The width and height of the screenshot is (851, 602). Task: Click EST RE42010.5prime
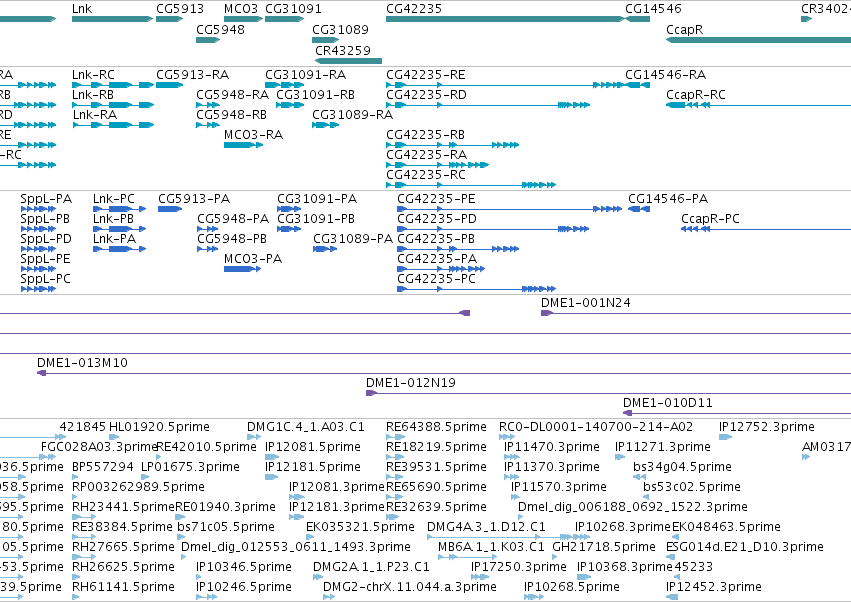(x=206, y=447)
